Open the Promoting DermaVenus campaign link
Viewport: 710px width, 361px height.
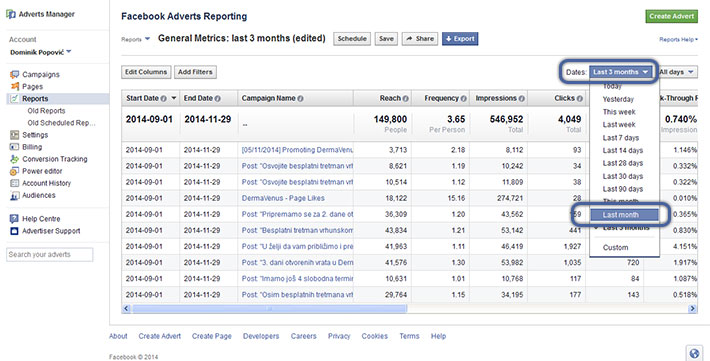[x=297, y=149]
